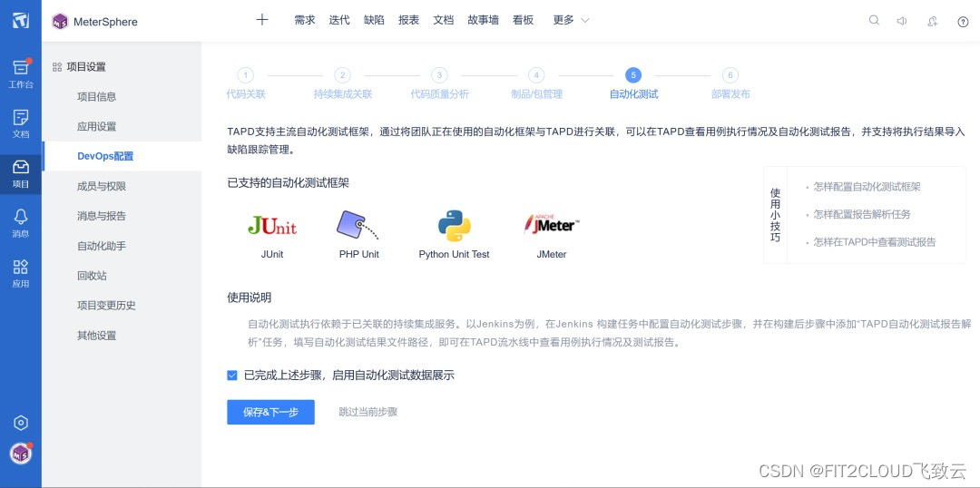
Task: Click the 持续集成关联 step label
Action: pyautogui.click(x=342, y=94)
